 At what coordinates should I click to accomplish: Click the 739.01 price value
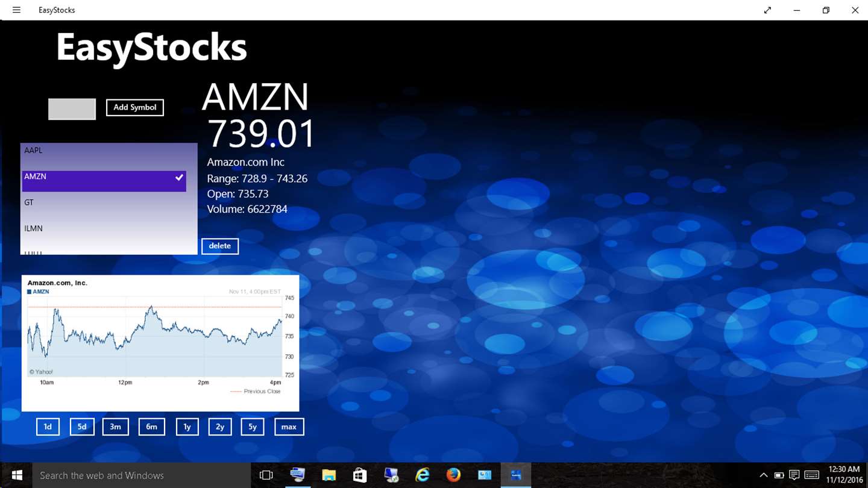pos(262,134)
